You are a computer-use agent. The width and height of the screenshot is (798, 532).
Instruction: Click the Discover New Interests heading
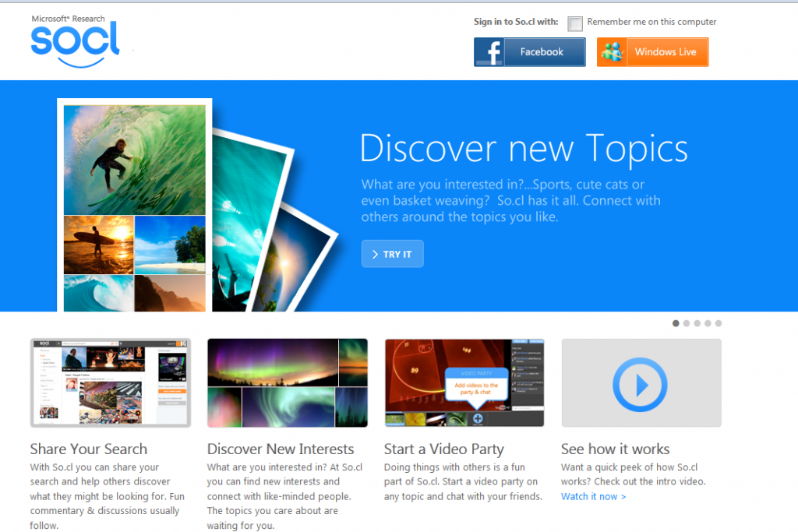coord(281,449)
